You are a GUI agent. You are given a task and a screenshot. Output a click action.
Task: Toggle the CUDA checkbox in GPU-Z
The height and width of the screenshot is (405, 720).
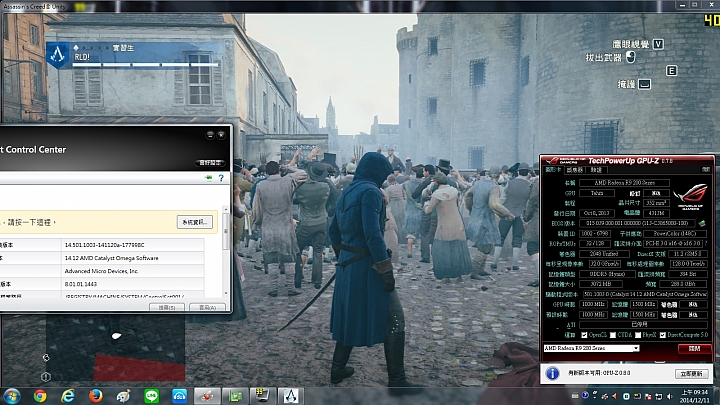pos(613,335)
